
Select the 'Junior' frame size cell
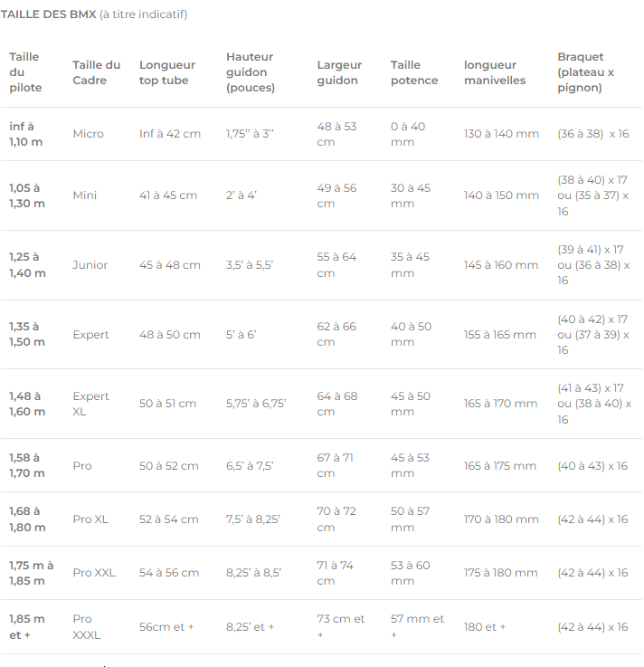click(x=90, y=265)
